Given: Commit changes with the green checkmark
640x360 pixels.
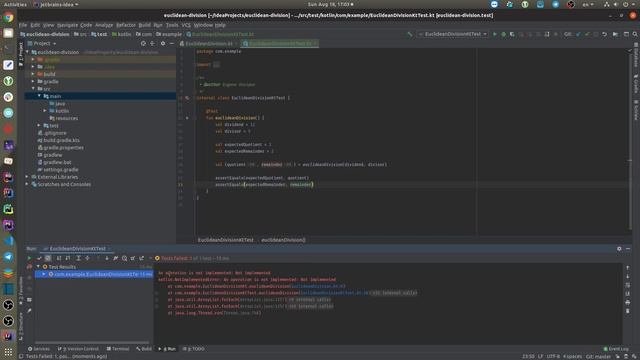Looking at the screenshot, I should click(587, 34).
